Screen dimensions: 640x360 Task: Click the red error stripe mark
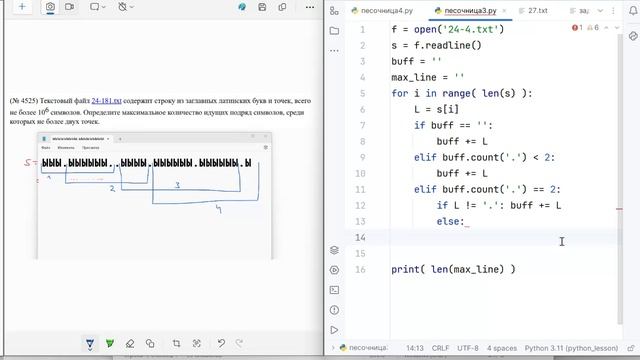620,209
